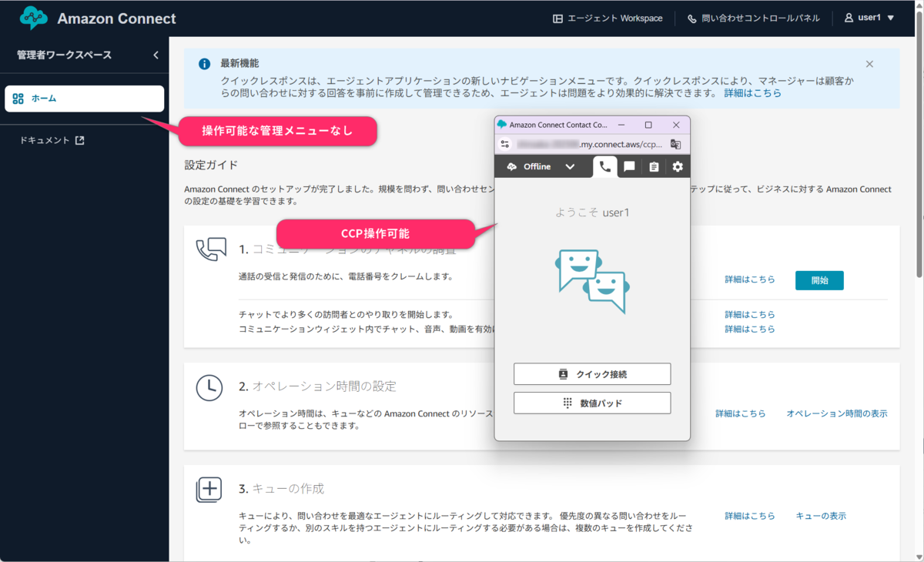Screen dimensions: 924x562
Task: Select ホーム in the sidebar
Action: coord(85,99)
